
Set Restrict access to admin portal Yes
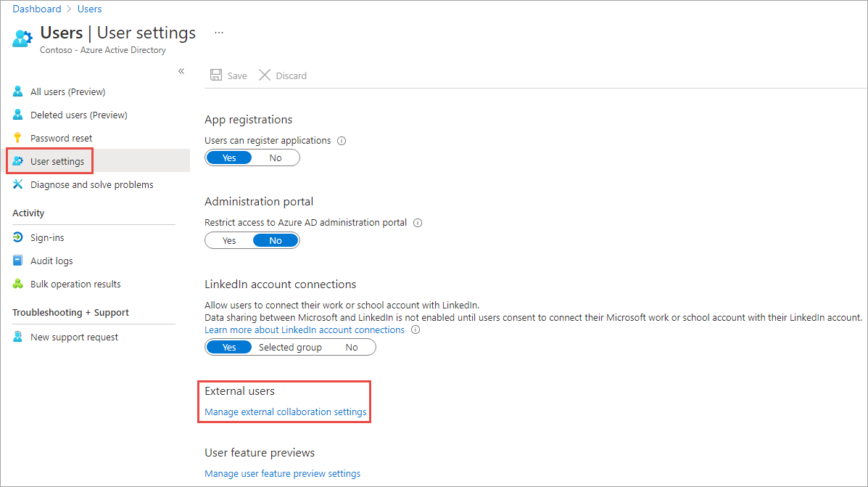229,240
